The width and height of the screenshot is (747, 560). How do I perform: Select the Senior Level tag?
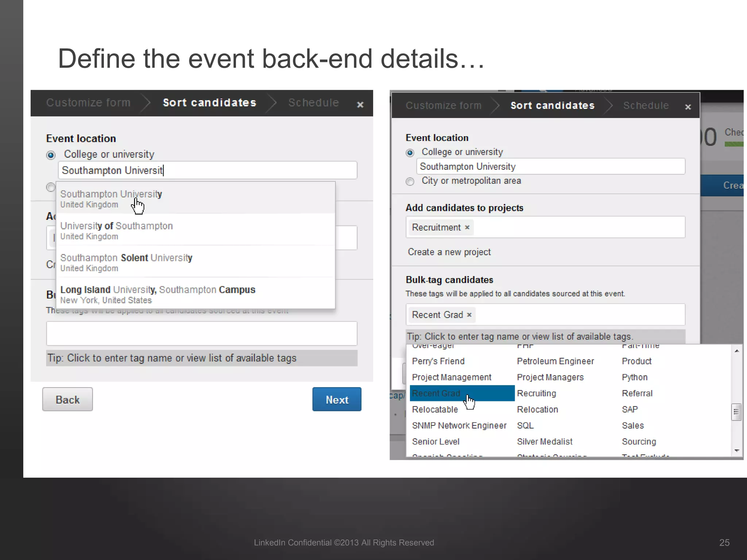click(x=436, y=442)
